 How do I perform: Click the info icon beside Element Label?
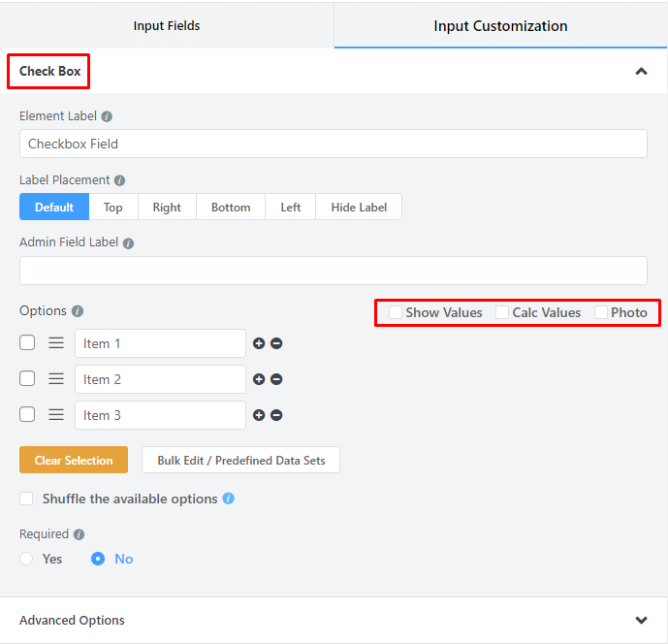pyautogui.click(x=107, y=116)
